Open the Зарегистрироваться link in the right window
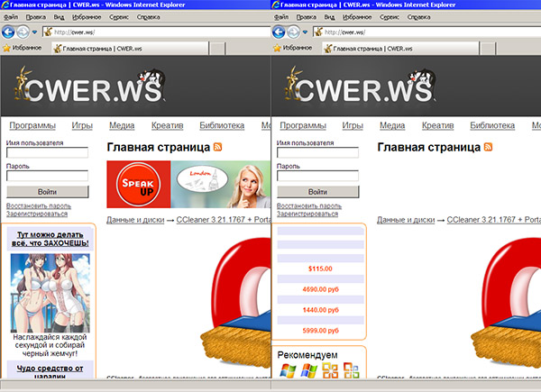 (x=307, y=214)
